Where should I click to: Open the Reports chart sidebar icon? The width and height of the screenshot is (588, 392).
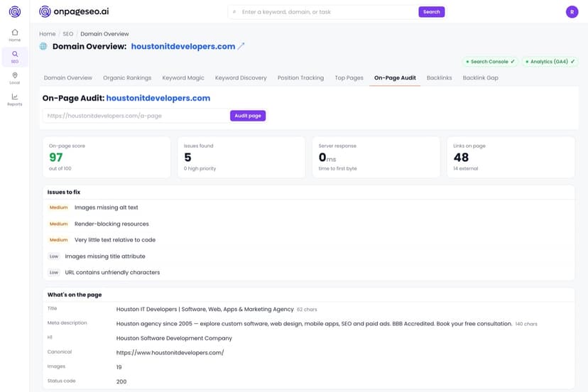coord(15,99)
